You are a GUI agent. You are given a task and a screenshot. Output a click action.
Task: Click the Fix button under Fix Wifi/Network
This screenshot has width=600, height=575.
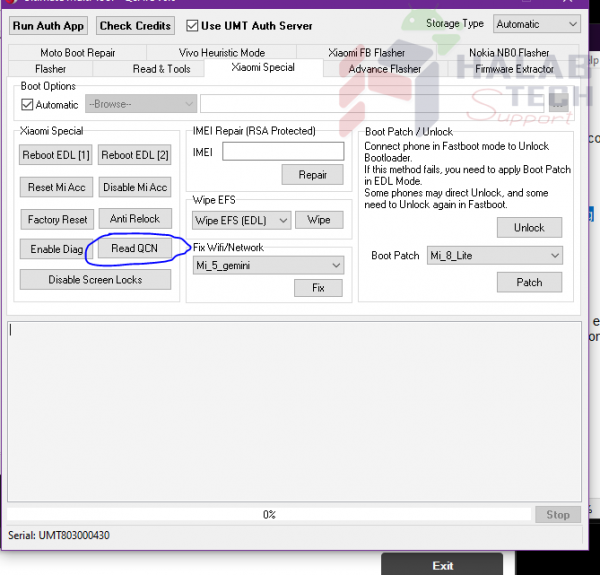pos(318,288)
